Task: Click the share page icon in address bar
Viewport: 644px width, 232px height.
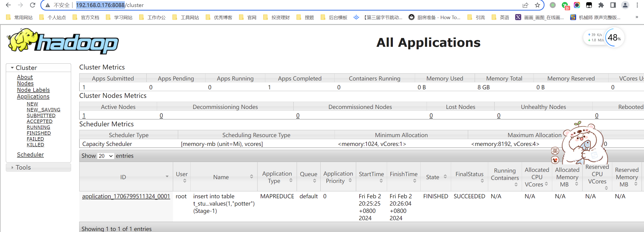Action: pos(525,5)
